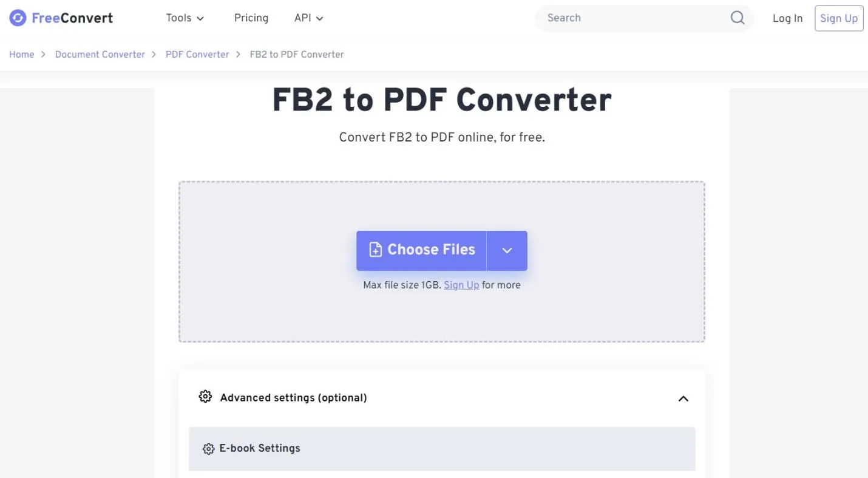
Task: Collapse the Advanced settings section
Action: (x=683, y=398)
